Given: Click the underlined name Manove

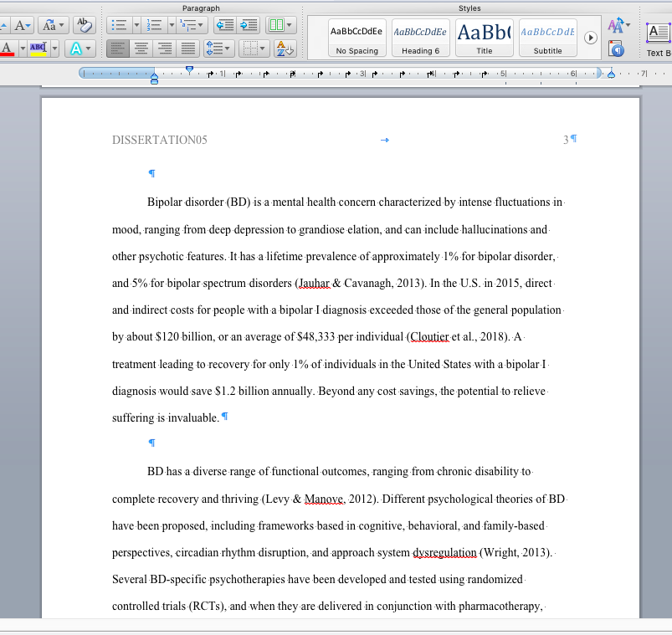Looking at the screenshot, I should point(323,499).
